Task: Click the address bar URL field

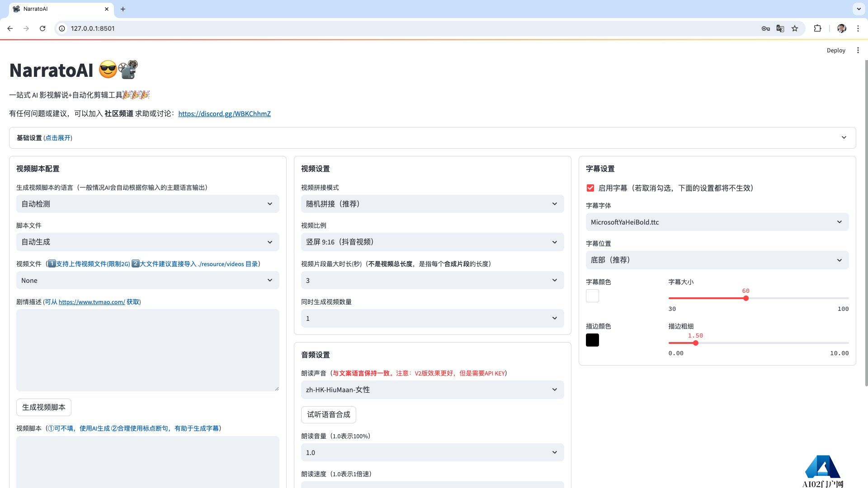Action: [x=407, y=28]
